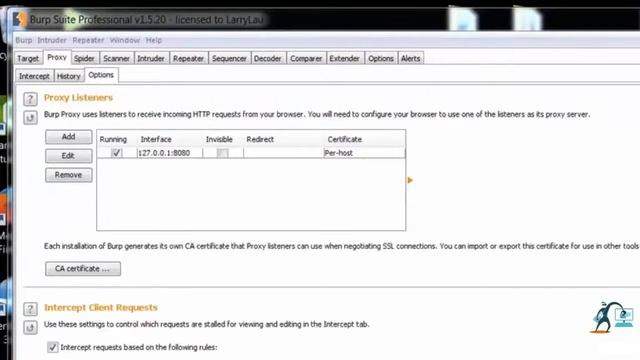The image size is (640, 360).
Task: Toggle Invisible checkbox for 127.0.0.1:8080 listener
Action: [x=222, y=153]
